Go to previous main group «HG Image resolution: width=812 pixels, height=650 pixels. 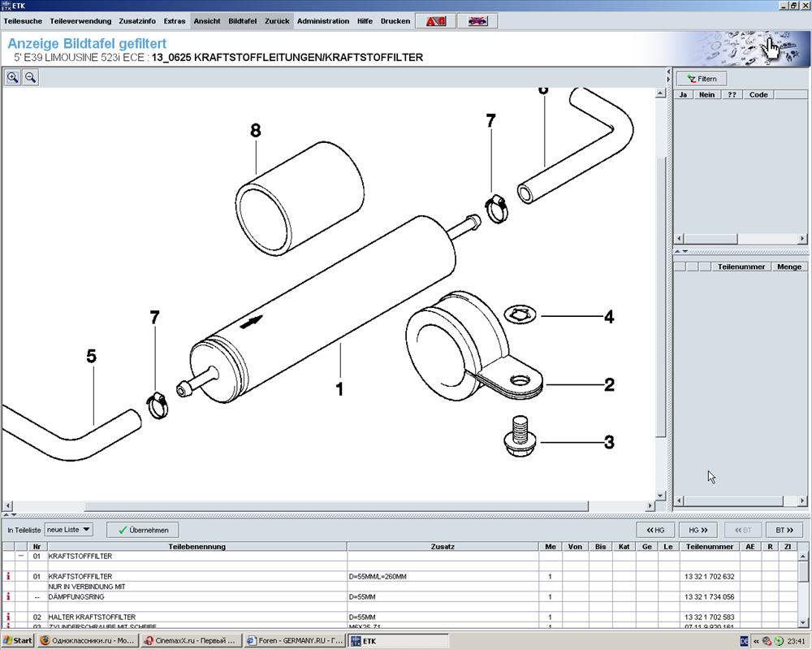tap(655, 530)
